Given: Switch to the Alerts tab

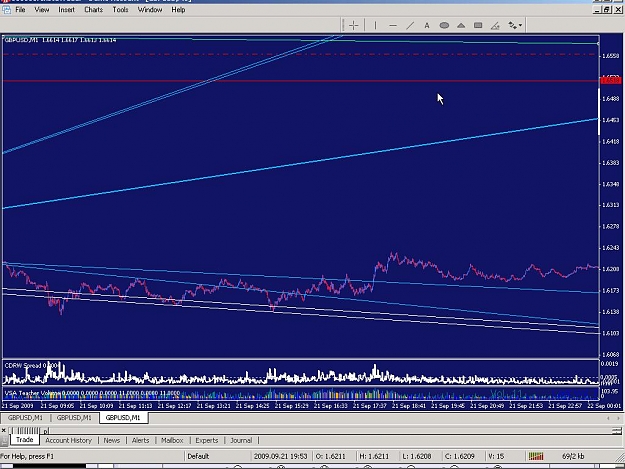Looking at the screenshot, I should (140, 440).
